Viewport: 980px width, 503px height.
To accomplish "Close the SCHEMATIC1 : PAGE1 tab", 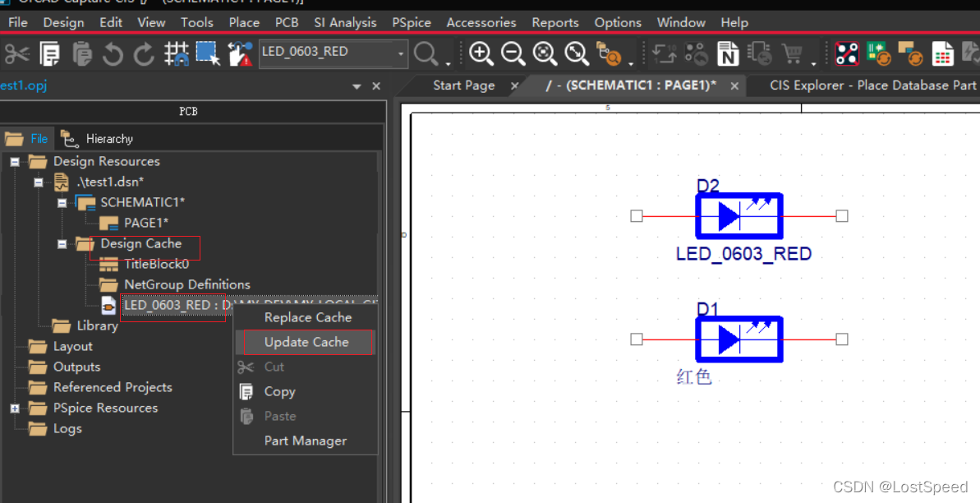I will click(734, 85).
